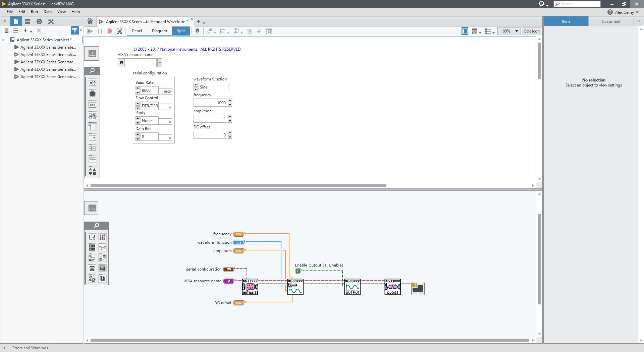Switch to Panel view
The image size is (644, 352).
coord(137,31)
